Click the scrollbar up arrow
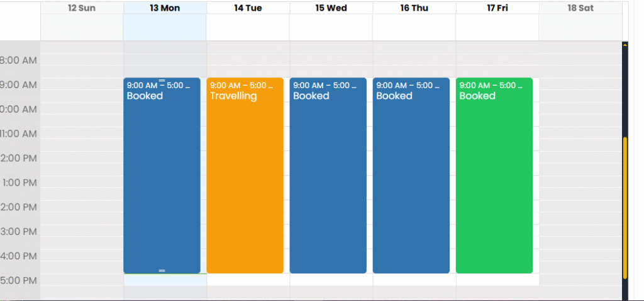Viewport: 644px width, 301px height. click(x=625, y=45)
